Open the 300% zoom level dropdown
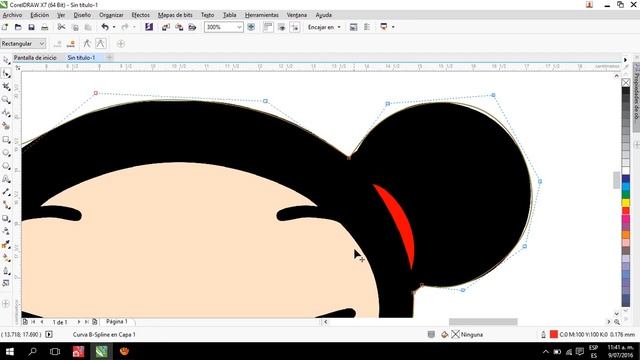The height and width of the screenshot is (360, 640). pyautogui.click(x=240, y=27)
